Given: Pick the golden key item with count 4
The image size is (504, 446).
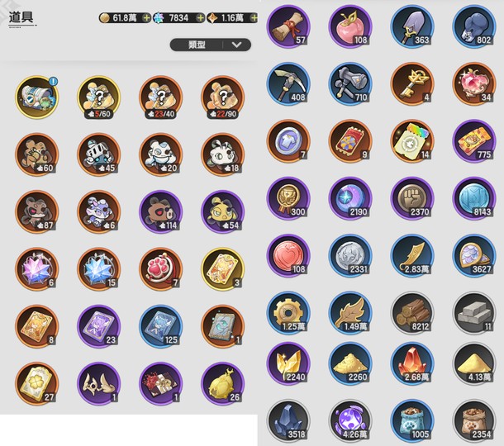Looking at the screenshot, I should click(412, 84).
